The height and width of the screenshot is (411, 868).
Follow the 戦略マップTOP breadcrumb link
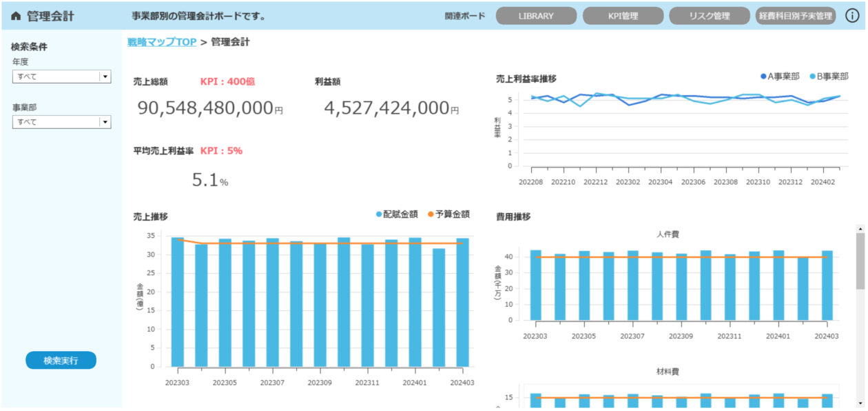tap(162, 42)
